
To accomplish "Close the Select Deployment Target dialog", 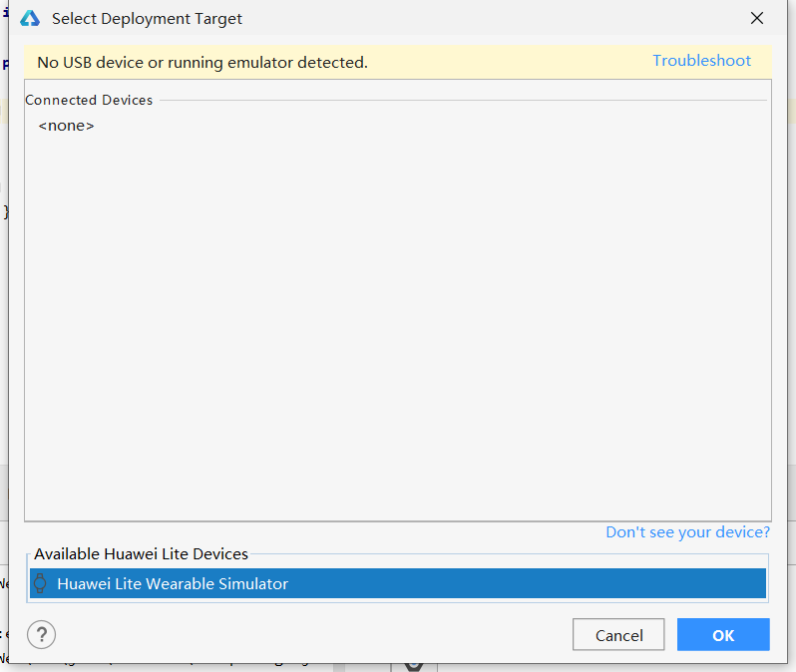I will tap(756, 18).
